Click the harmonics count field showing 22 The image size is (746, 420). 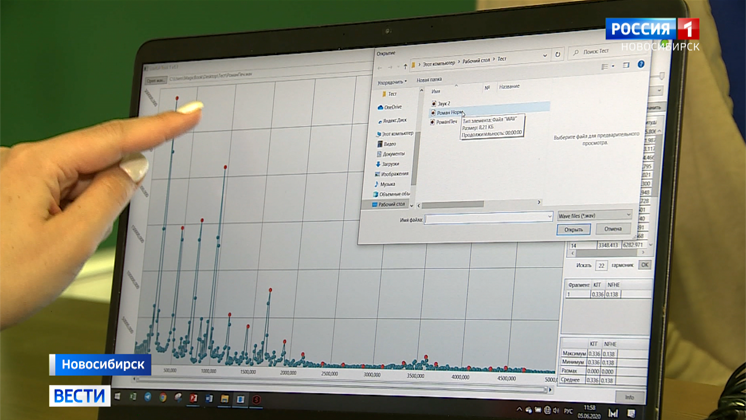click(x=601, y=265)
